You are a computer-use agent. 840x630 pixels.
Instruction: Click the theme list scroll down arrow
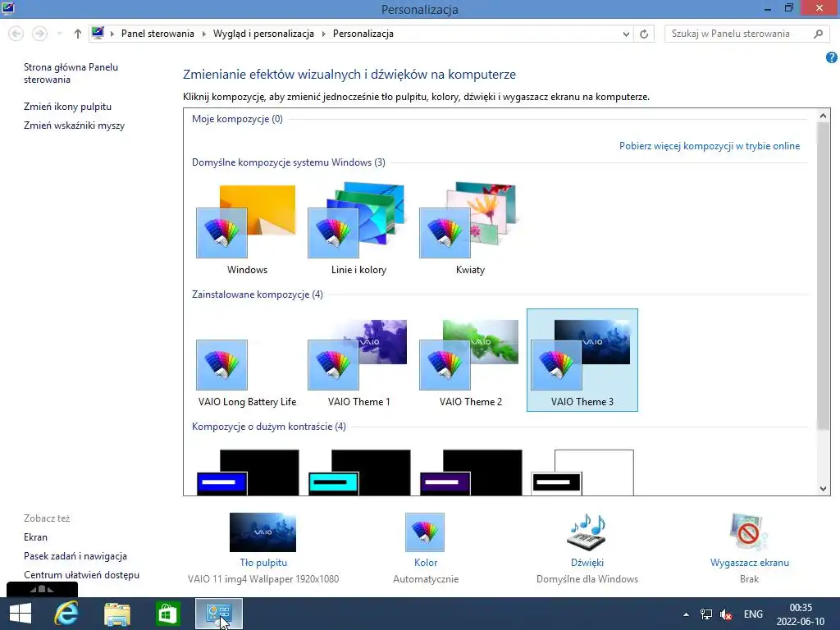823,488
